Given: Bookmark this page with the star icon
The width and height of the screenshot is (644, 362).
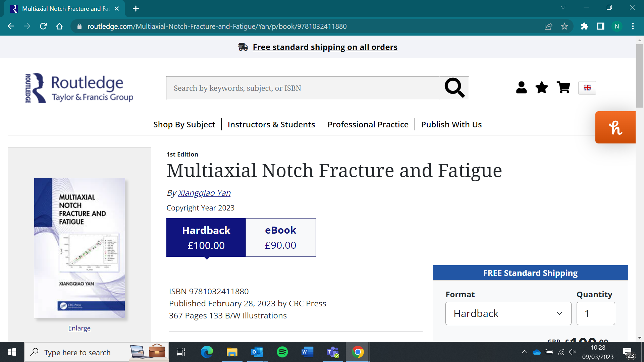Looking at the screenshot, I should (x=565, y=26).
